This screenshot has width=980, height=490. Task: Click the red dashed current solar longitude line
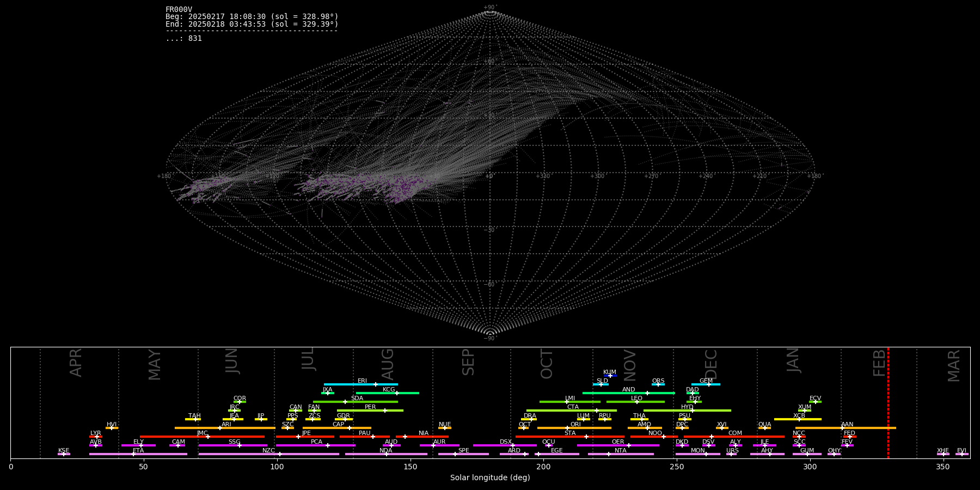[x=888, y=403]
